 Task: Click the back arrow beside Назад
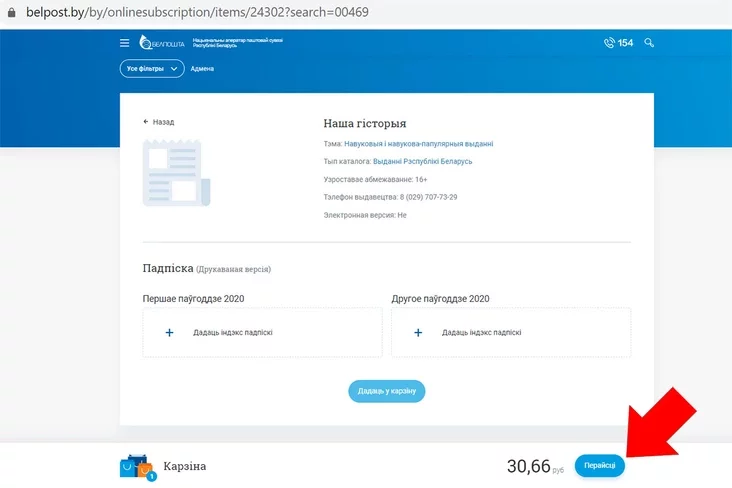[x=146, y=122]
